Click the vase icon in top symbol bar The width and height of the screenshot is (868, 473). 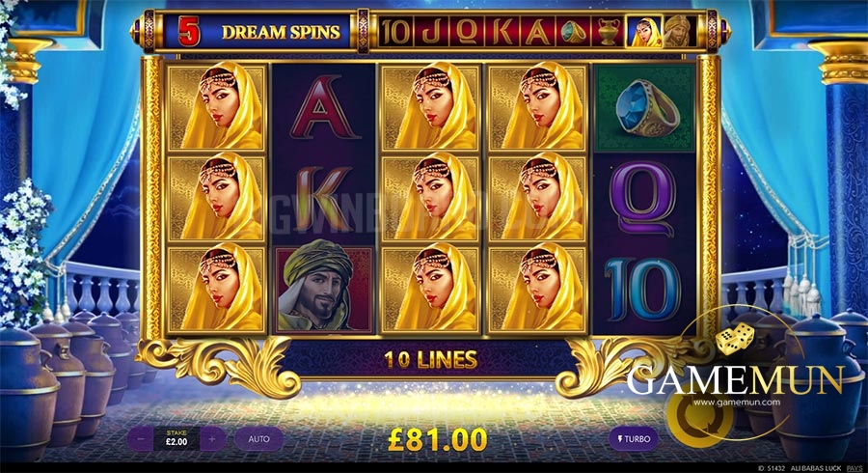point(609,32)
